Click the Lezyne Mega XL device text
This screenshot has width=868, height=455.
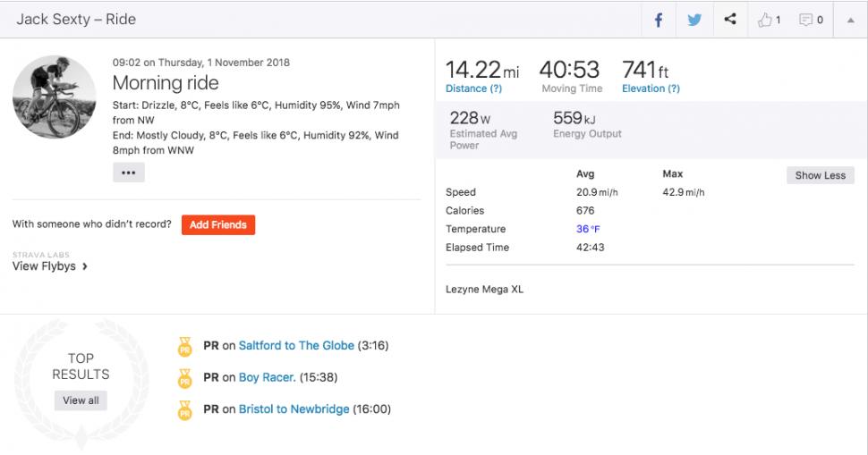[x=484, y=289]
